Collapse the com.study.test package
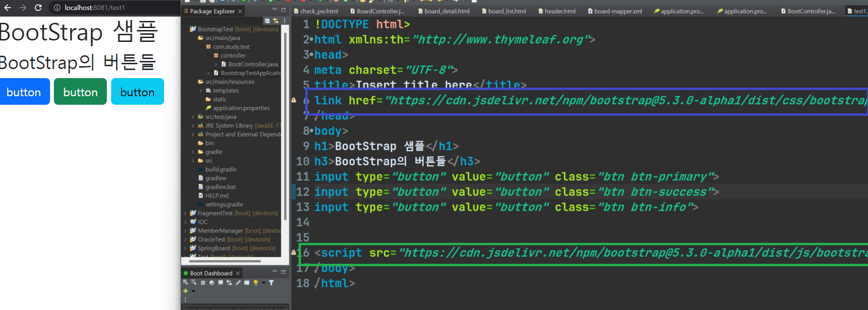868x310 pixels. click(x=201, y=47)
